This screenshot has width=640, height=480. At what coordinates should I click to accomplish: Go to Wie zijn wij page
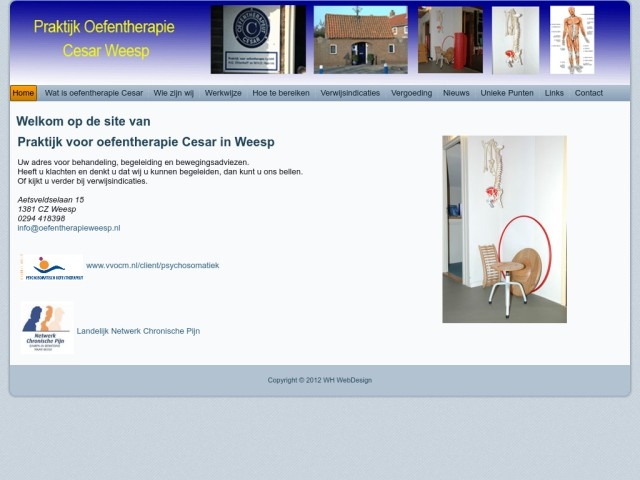pos(174,93)
